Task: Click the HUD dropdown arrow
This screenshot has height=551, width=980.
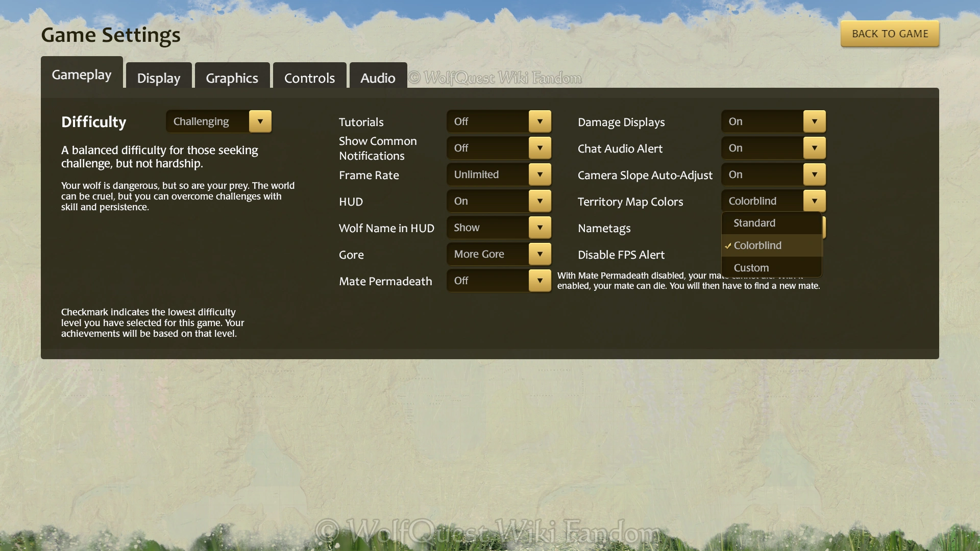Action: [x=540, y=201]
